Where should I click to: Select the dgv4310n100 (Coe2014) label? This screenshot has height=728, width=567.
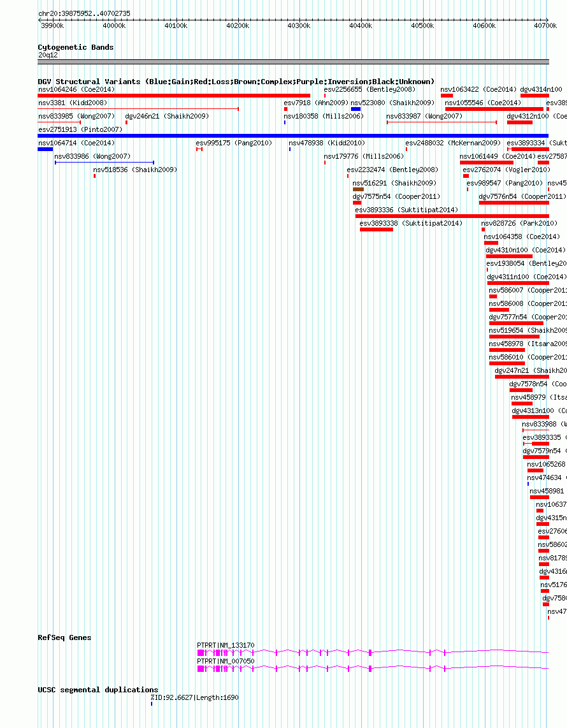[526, 251]
